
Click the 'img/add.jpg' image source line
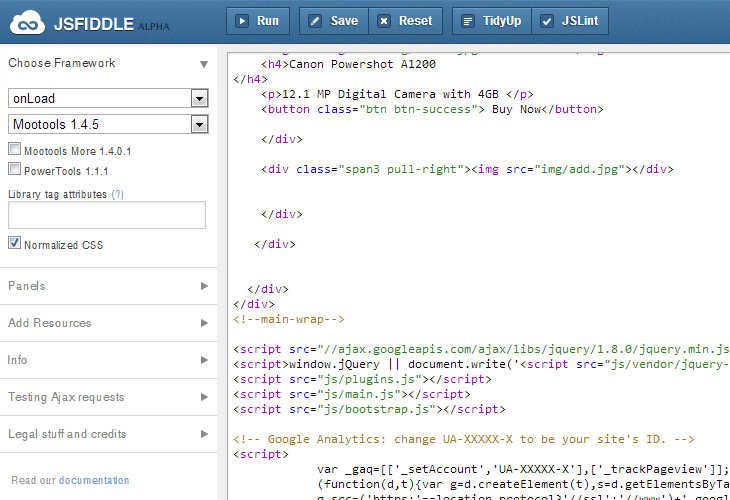[467, 169]
